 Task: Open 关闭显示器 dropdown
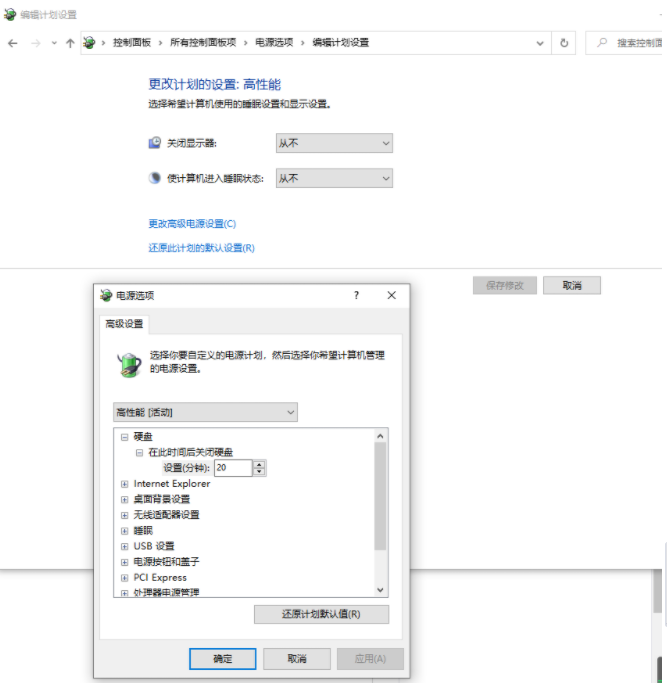pos(334,143)
